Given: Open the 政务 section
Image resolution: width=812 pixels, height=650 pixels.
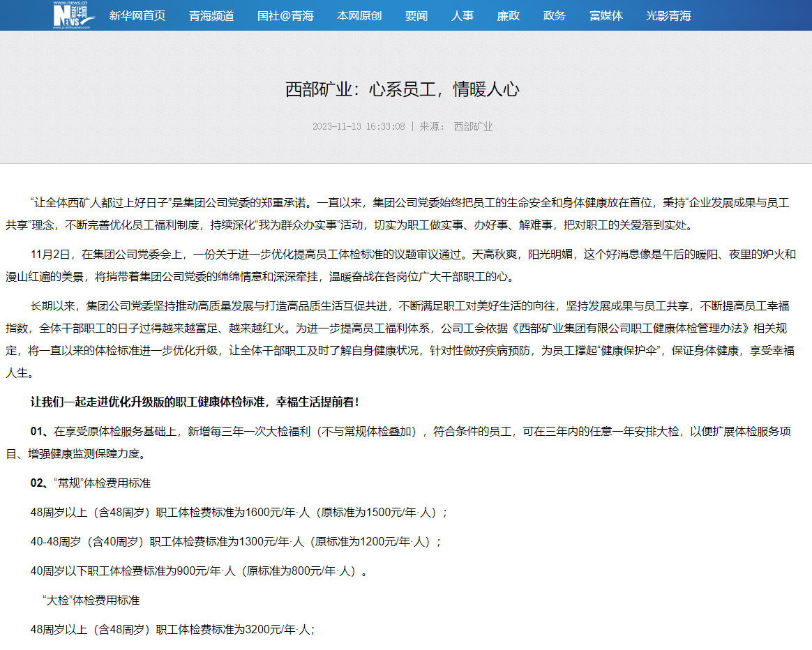Looking at the screenshot, I should pyautogui.click(x=555, y=15).
